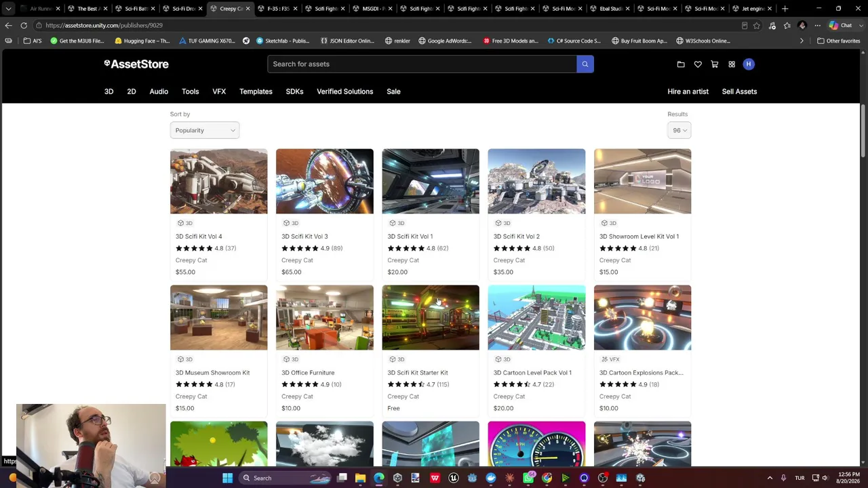Open the shopping cart icon
Viewport: 868px width, 488px height.
(715, 64)
